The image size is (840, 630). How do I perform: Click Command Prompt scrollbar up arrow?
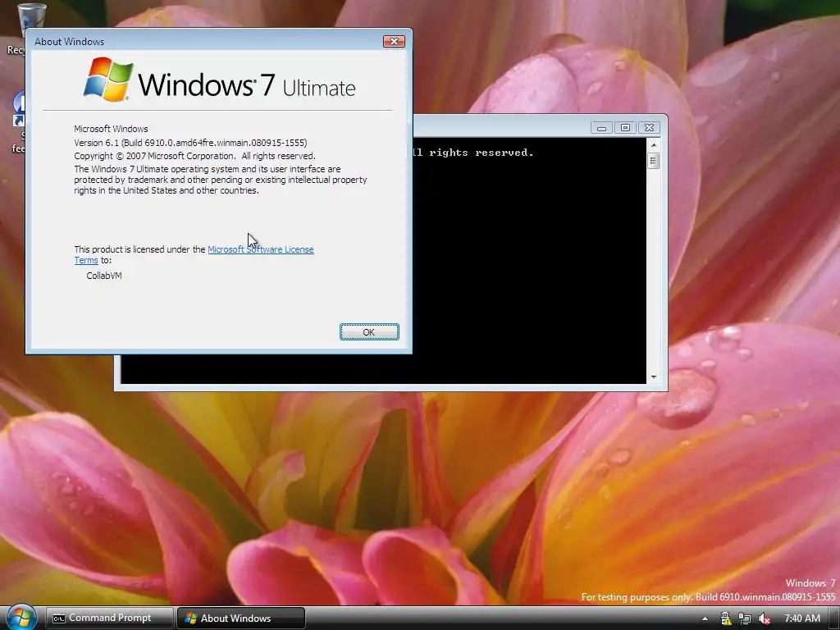(653, 144)
